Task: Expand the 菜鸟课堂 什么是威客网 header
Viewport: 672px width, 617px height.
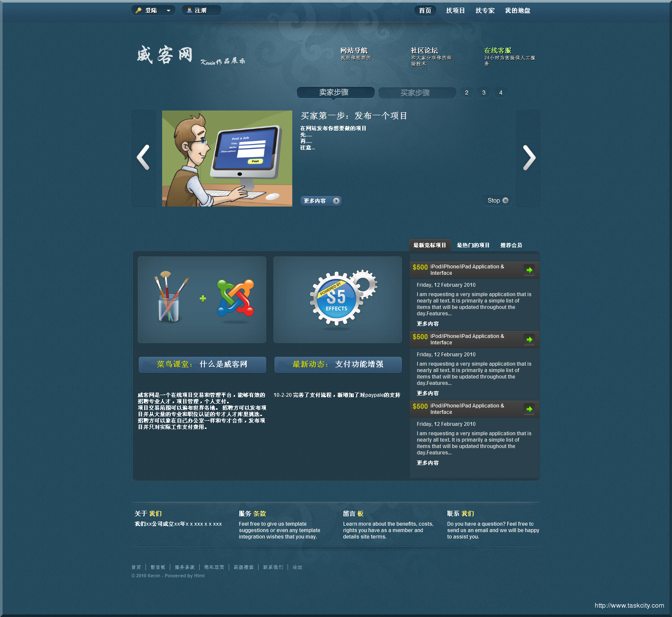Action: coord(202,364)
